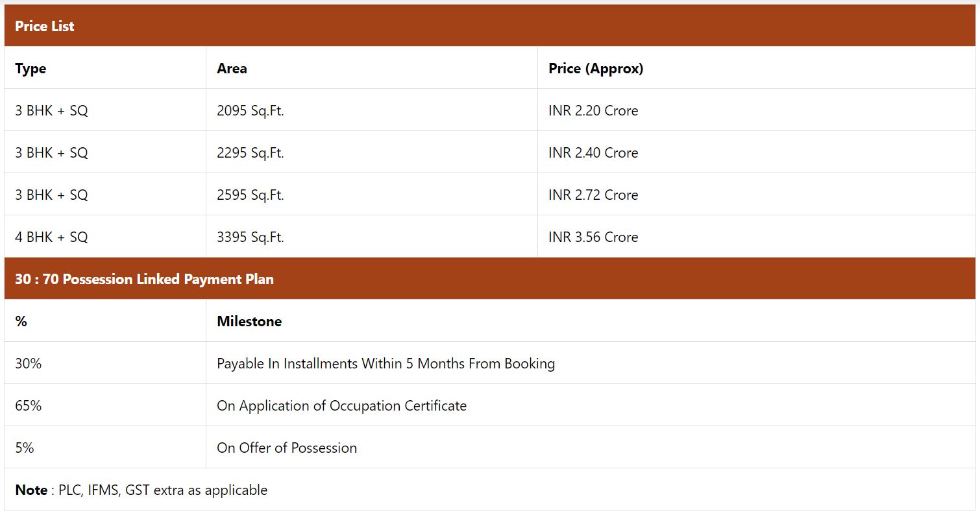Select the 2595 Sq.Ft. area cell
The width and height of the screenshot is (980, 515).
pyautogui.click(x=250, y=195)
